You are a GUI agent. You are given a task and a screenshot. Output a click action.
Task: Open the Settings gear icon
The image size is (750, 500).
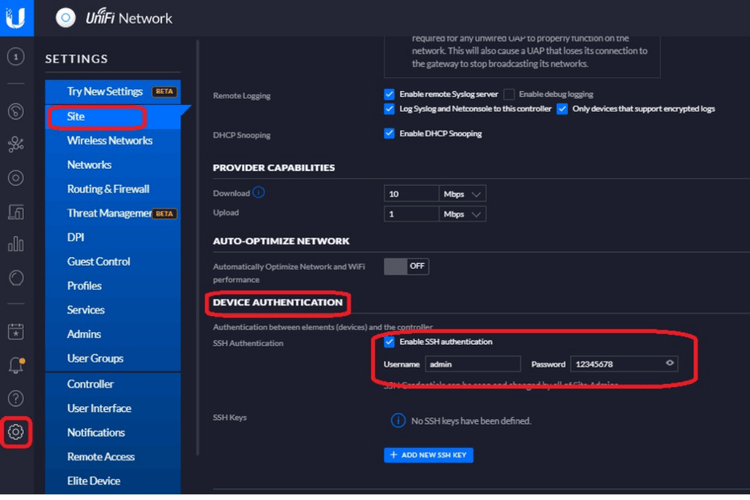(16, 432)
